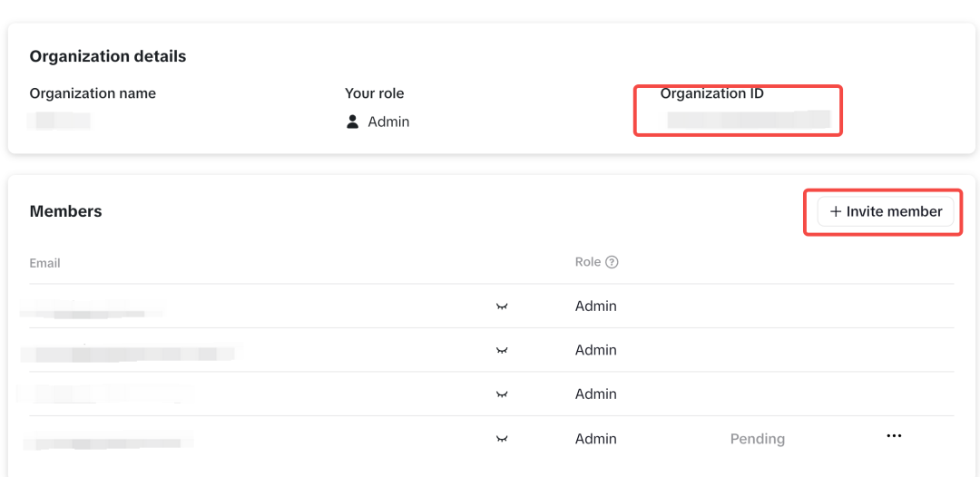Screen dimensions: 980x477
Task: Click the Role column header text
Action: [587, 262]
